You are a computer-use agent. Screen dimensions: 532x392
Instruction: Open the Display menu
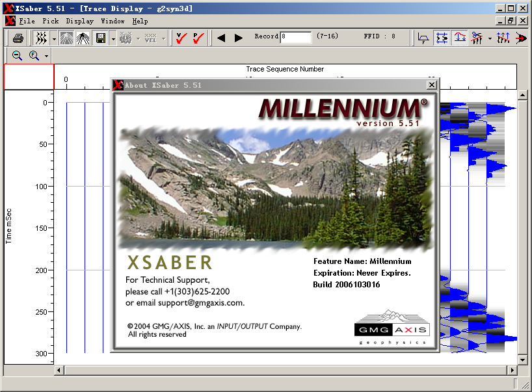80,21
